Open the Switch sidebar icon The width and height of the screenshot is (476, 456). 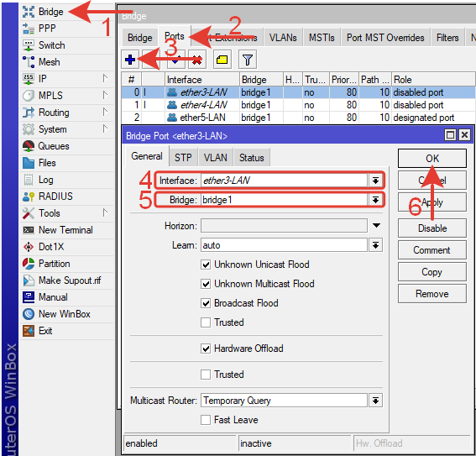29,45
